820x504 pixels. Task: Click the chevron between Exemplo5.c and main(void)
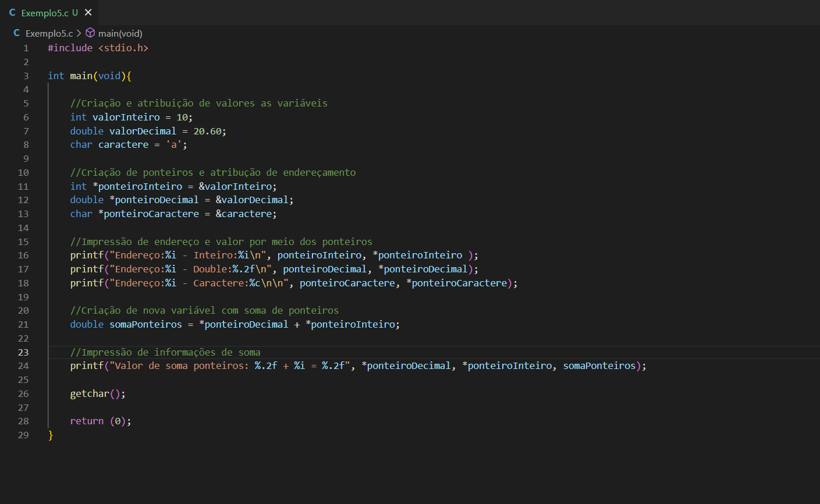(x=79, y=33)
